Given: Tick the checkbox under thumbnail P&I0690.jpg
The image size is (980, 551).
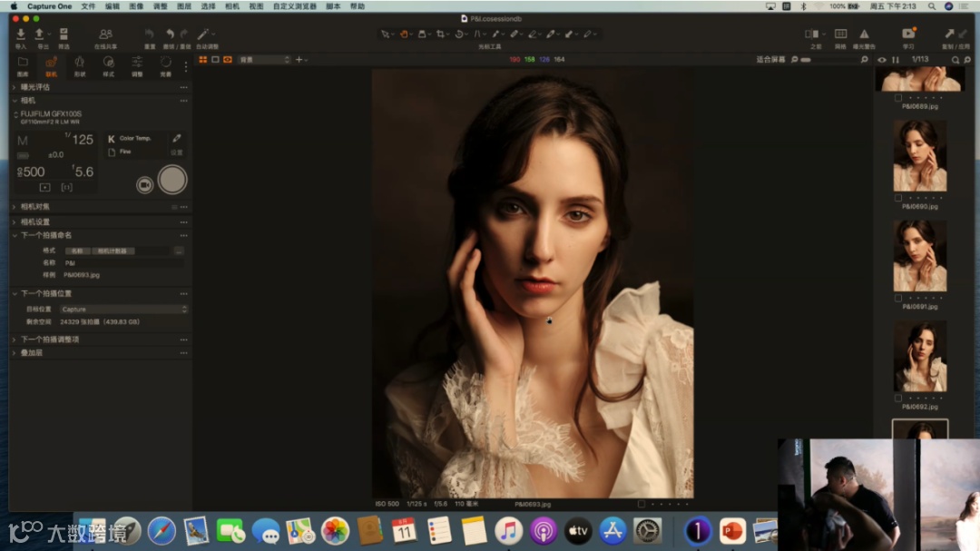Looking at the screenshot, I should pos(898,198).
